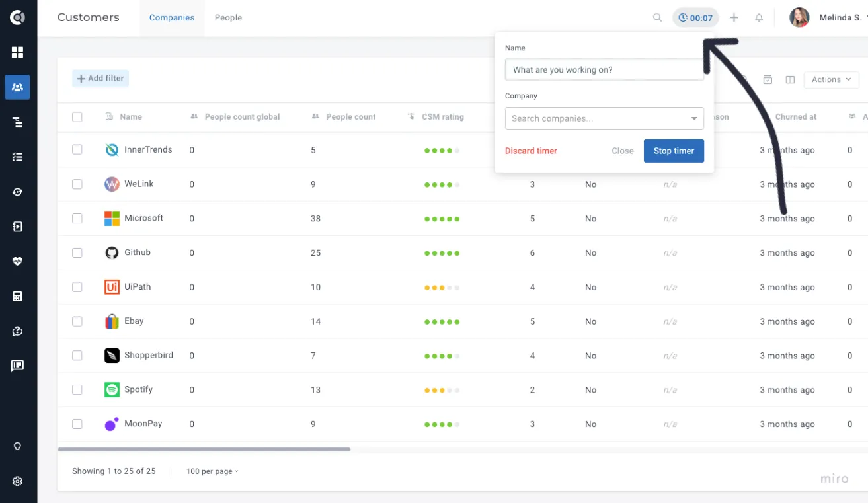
Task: Check the InnerTrends row checkbox
Action: pyautogui.click(x=77, y=150)
